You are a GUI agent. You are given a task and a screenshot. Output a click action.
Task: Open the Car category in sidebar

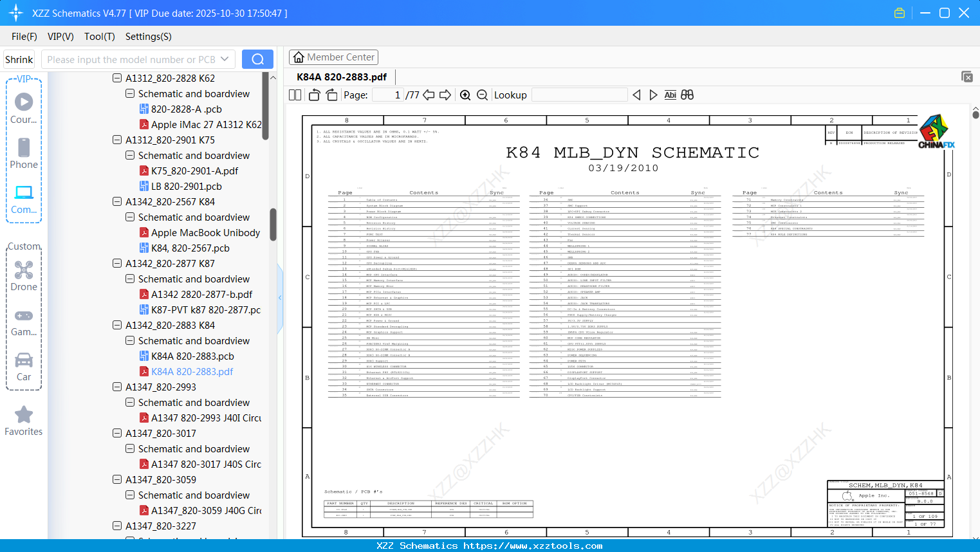(24, 367)
